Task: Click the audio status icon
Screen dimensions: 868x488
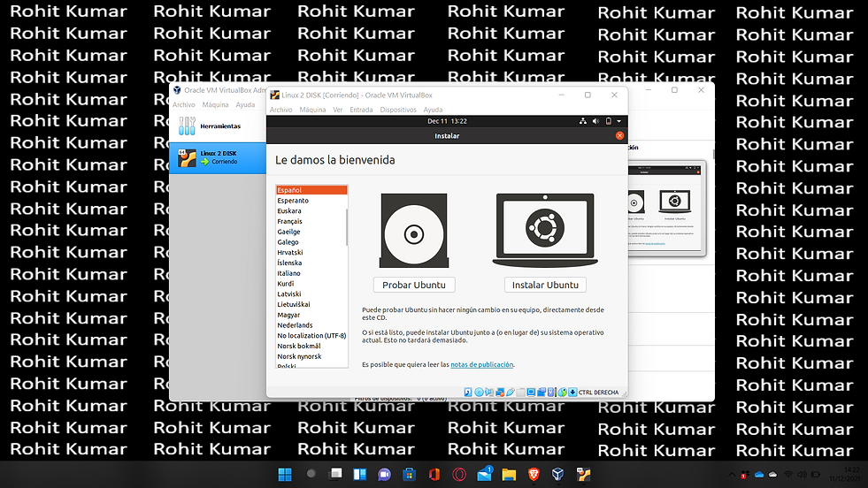Action: [489, 393]
